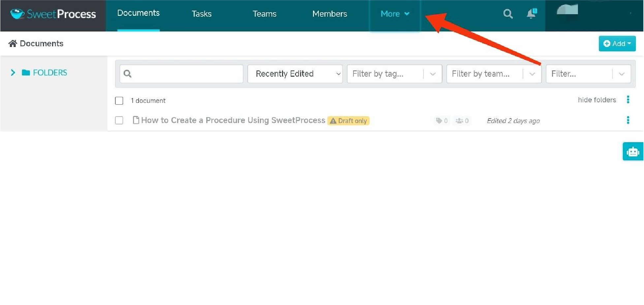The image size is (644, 305).
Task: Open list options kebab beside hide folders
Action: pos(628,100)
